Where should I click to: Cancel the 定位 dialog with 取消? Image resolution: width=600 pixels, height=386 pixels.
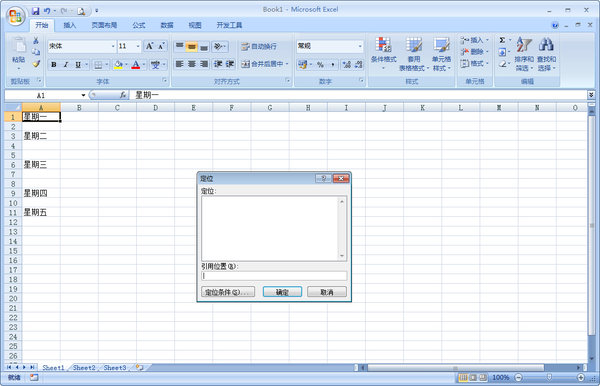[327, 292]
